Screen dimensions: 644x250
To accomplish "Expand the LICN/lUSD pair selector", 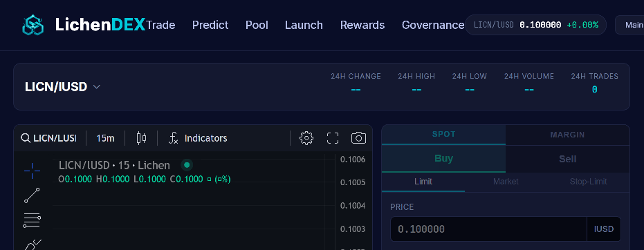I will click(x=62, y=87).
